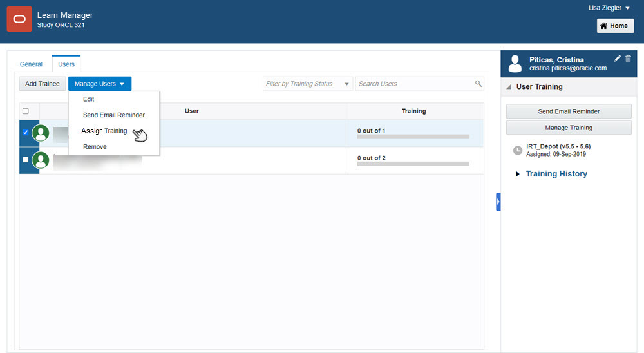Click the Study ORCL 321 subtitle
The width and height of the screenshot is (644, 353).
61,25
